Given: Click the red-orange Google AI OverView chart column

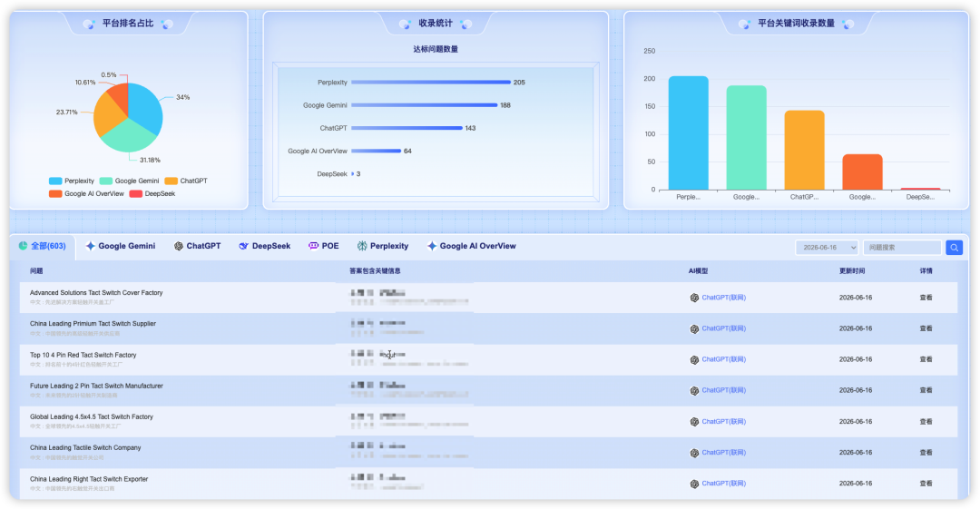Looking at the screenshot, I should pos(863,172).
